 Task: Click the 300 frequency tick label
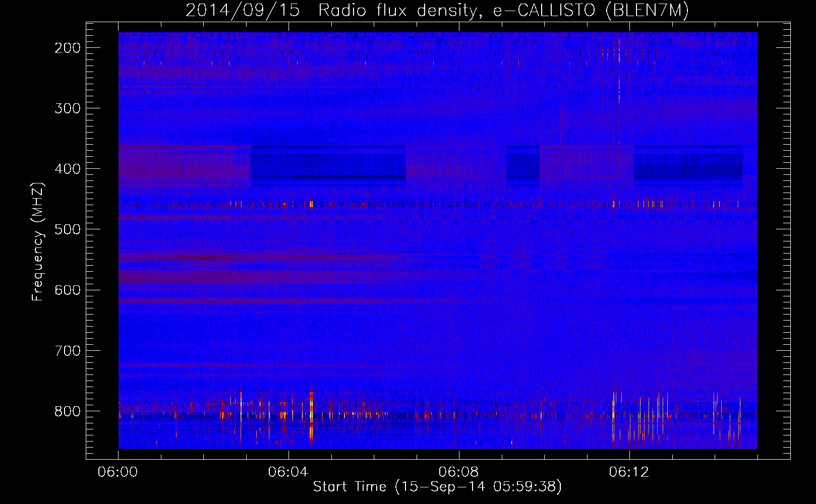click(67, 108)
